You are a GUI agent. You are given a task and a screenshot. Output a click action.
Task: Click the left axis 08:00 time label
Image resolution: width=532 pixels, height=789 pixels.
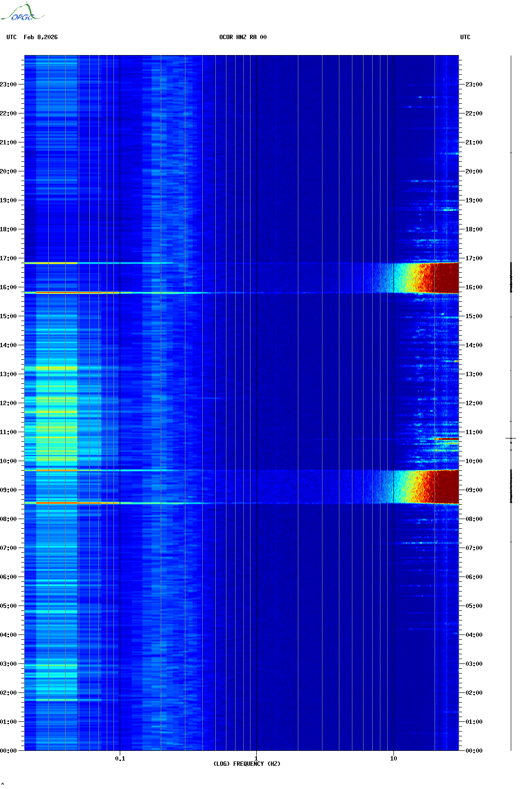pos(8,519)
